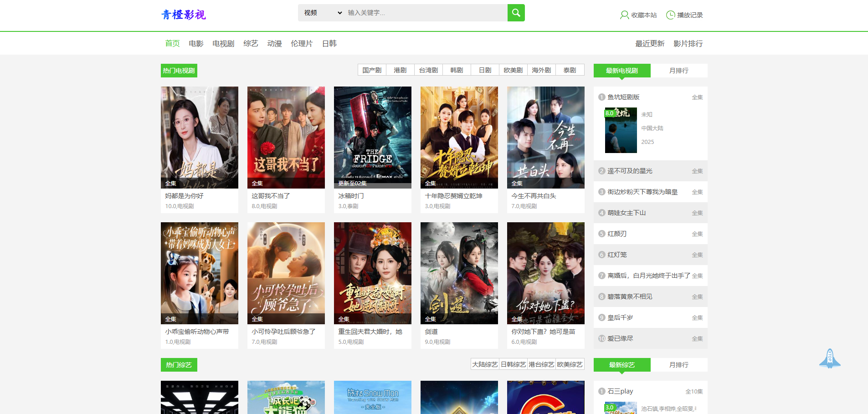Click the rocket back-to-top icon
Screen dimensions: 868x414
coord(830,358)
